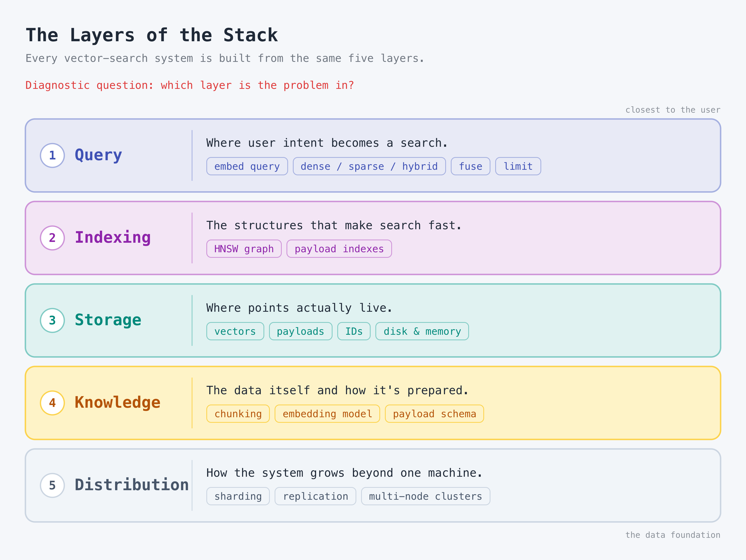Click the number 4 circle badge
Image resolution: width=746 pixels, height=560 pixels.
click(52, 403)
